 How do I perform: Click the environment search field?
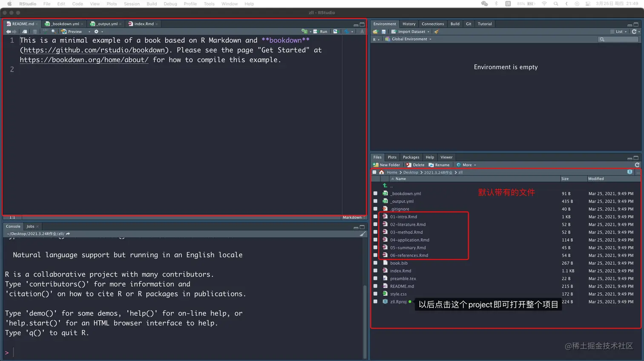point(618,39)
